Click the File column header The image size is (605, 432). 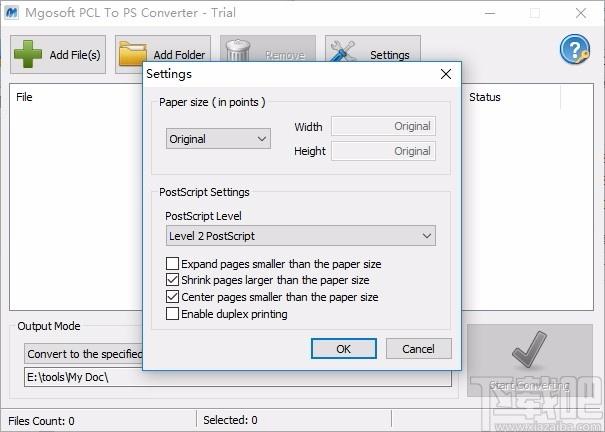pyautogui.click(x=24, y=97)
